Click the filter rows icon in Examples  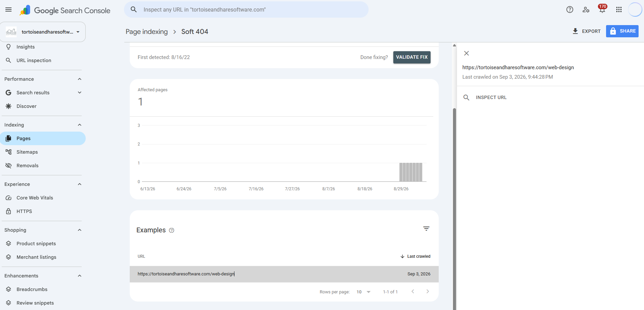point(426,229)
